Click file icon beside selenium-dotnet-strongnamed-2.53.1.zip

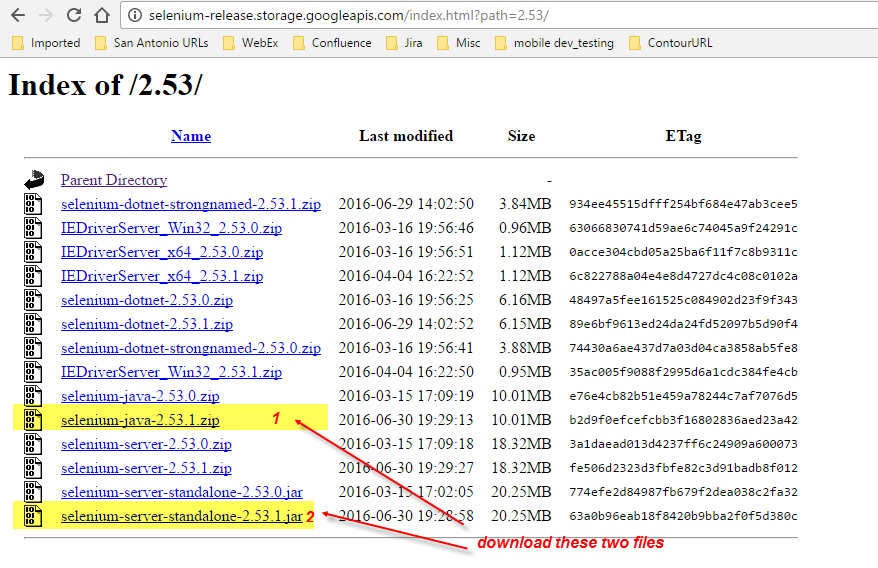tap(33, 204)
